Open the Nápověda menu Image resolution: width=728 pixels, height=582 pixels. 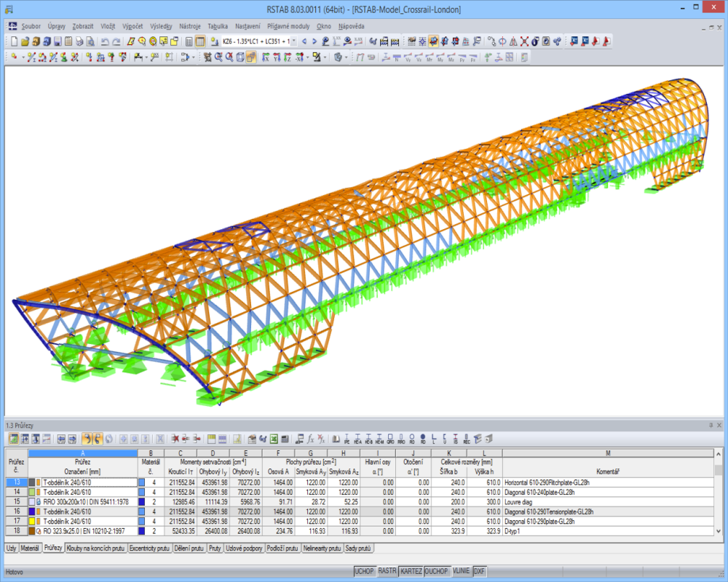point(351,26)
